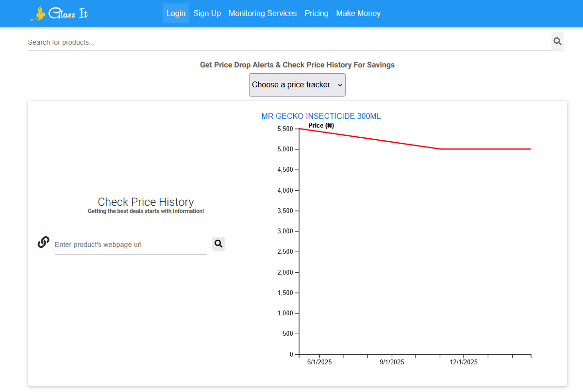Select Make Money in the navigation
Viewport: 583px width, 392px height.
(x=358, y=13)
